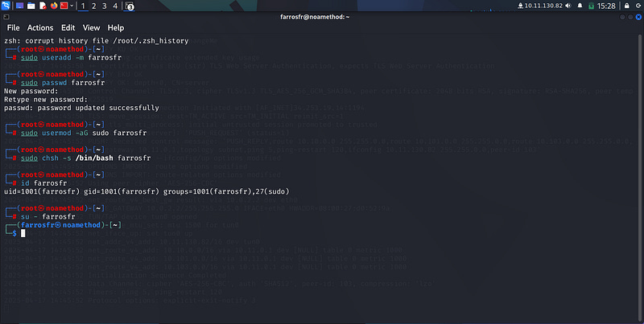Open the View menu
This screenshot has width=644, height=324.
91,27
